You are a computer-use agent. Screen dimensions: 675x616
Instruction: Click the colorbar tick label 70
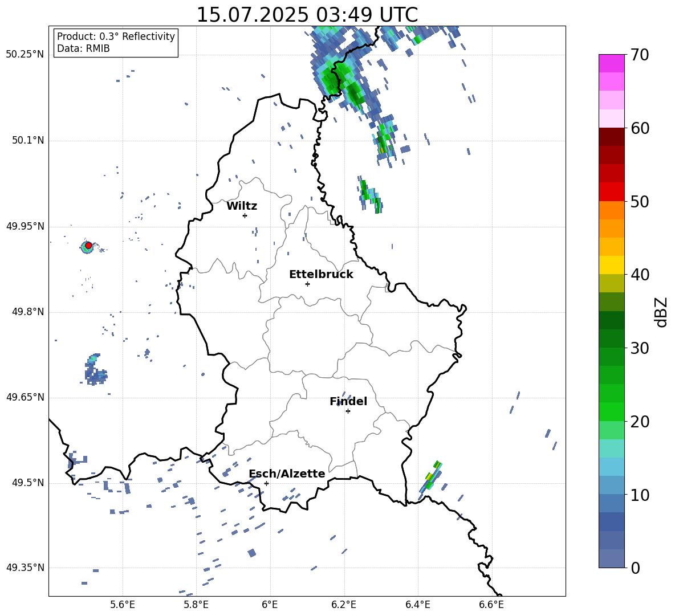pos(640,55)
